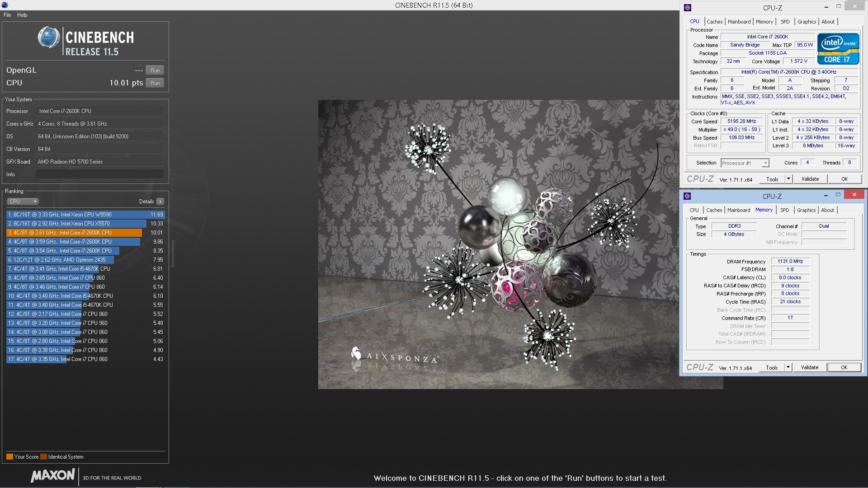This screenshot has width=868, height=488.
Task: Click the DRAM Frequency value 1131.0 MHz
Action: pos(790,262)
